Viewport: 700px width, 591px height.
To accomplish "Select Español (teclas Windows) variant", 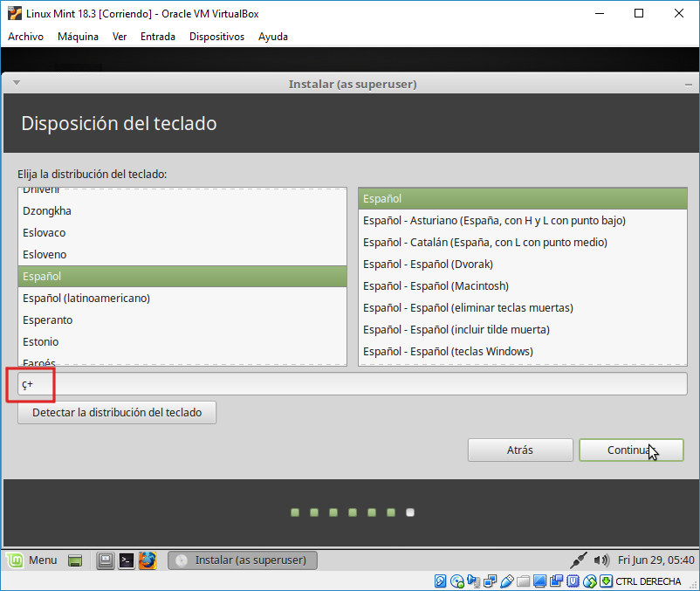I will point(522,352).
